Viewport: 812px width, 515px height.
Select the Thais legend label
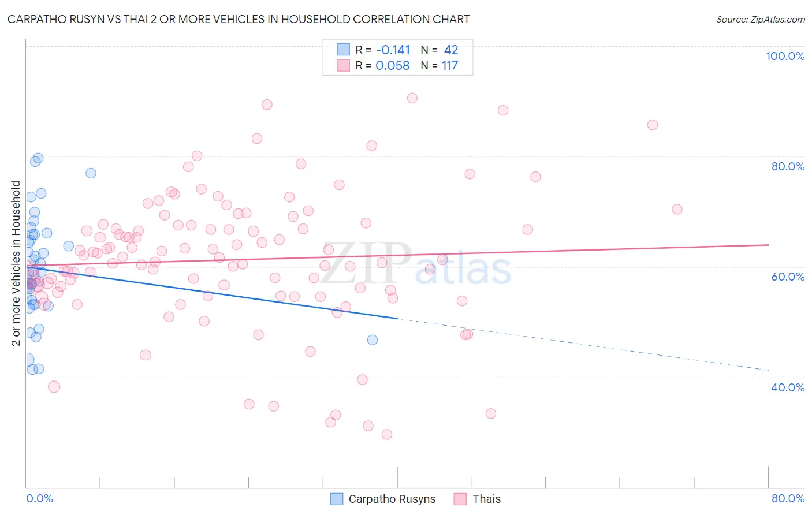(x=487, y=499)
